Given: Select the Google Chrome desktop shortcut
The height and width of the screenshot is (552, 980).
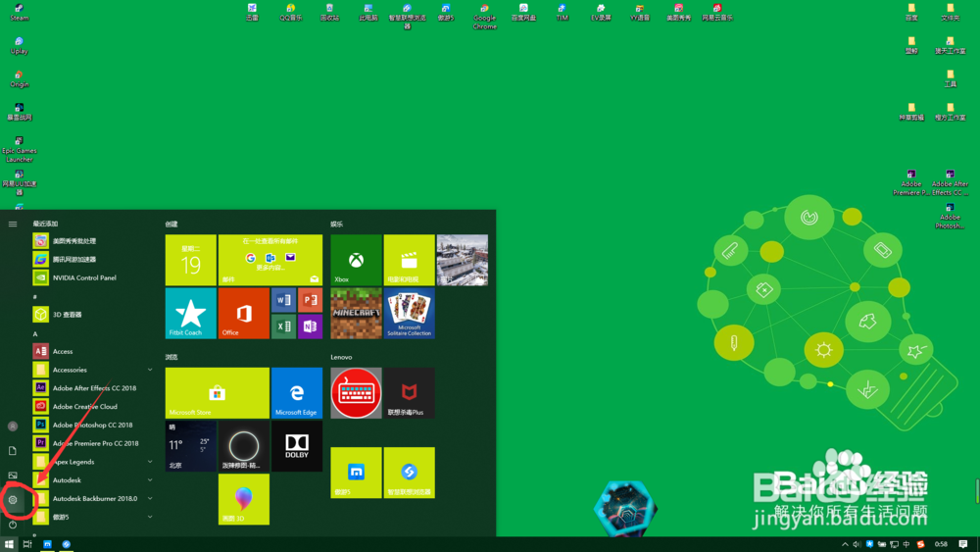Looking at the screenshot, I should (x=484, y=17).
